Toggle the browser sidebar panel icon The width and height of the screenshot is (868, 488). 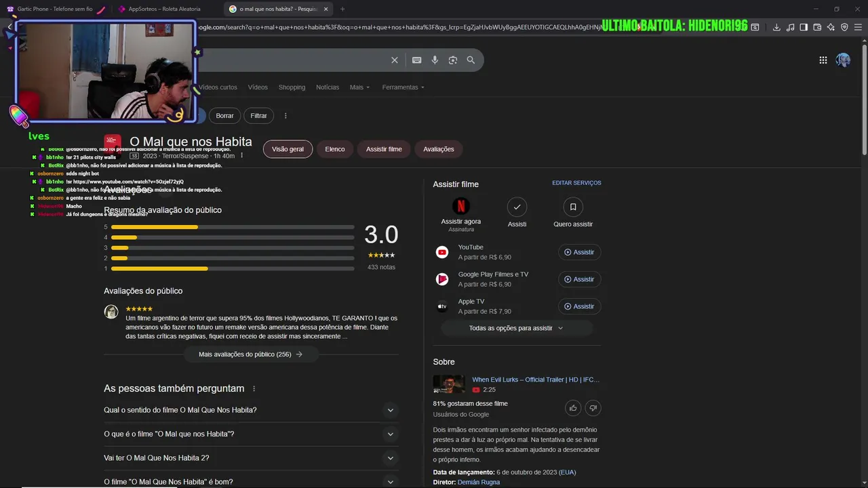[804, 27]
